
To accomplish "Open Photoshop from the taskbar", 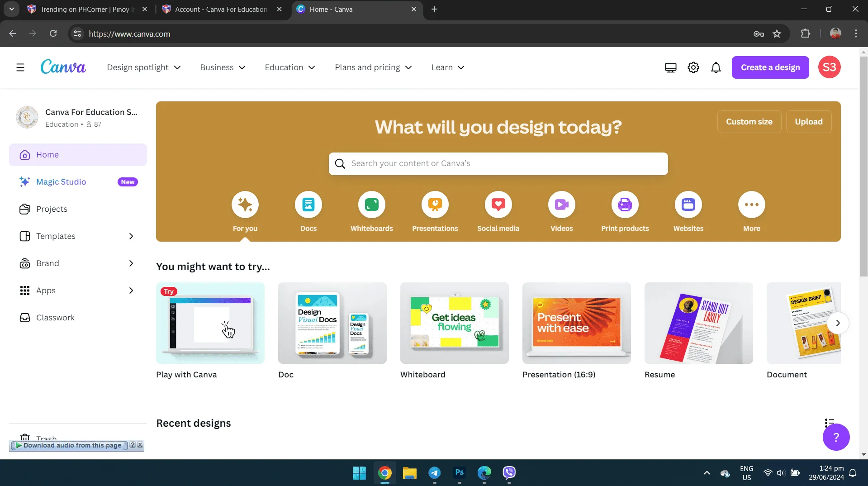I will coord(459,473).
